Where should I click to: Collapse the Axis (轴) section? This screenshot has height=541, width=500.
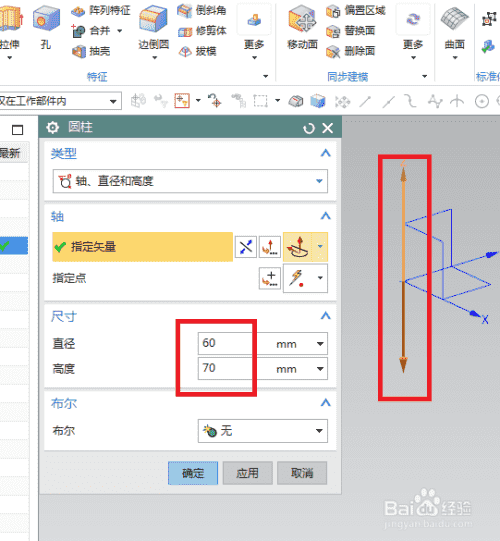tap(325, 216)
